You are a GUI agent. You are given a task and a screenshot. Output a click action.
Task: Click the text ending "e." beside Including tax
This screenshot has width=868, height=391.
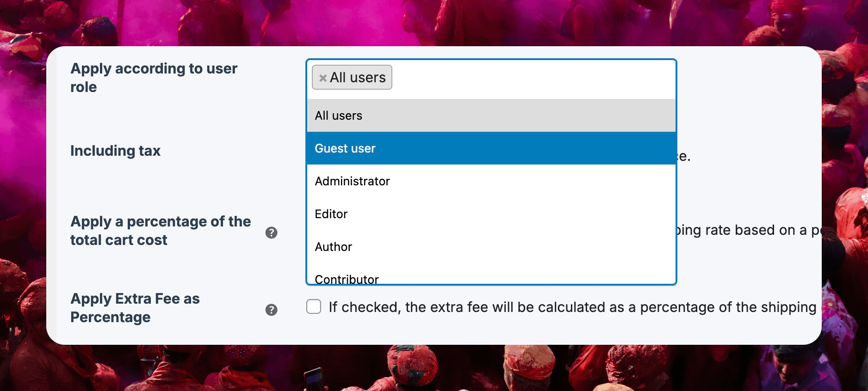click(x=683, y=157)
